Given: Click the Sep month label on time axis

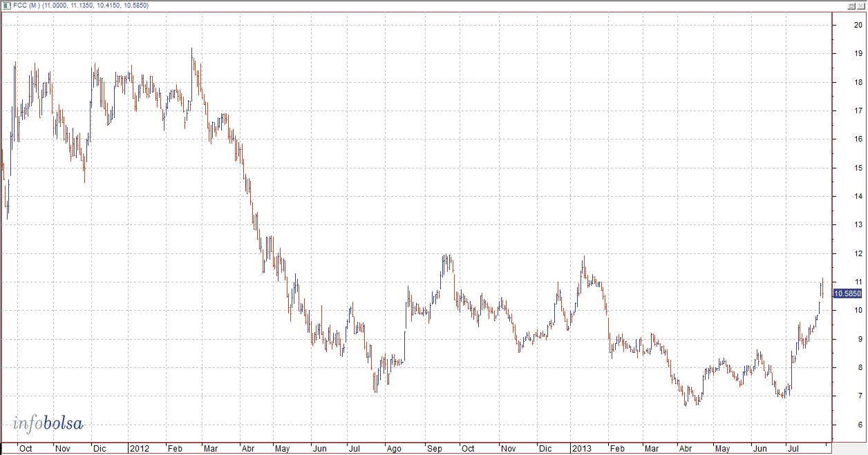Looking at the screenshot, I should point(434,449).
